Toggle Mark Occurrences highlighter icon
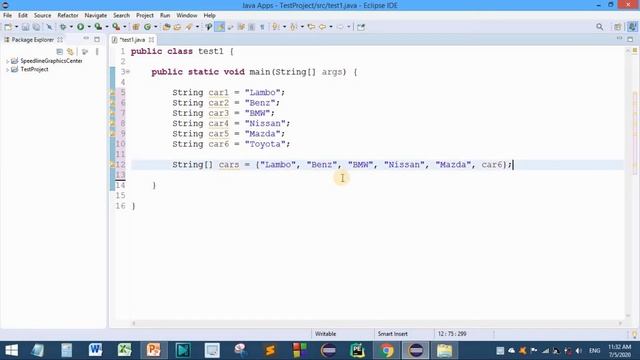 pos(220,27)
